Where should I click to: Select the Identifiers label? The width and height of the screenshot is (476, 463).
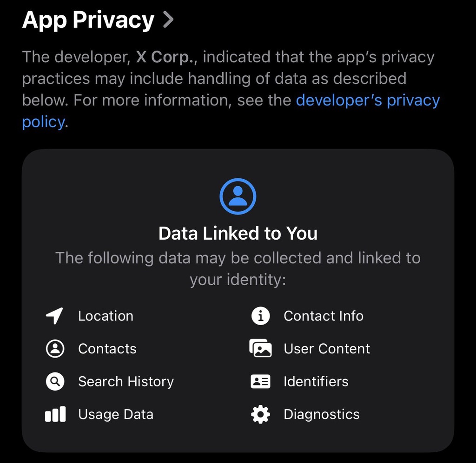316,382
